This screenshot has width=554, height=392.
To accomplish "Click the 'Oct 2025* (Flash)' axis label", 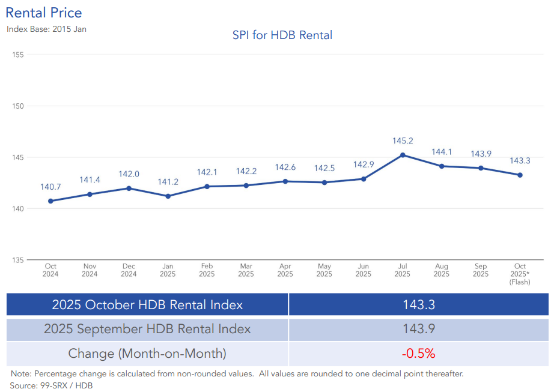I will click(520, 274).
